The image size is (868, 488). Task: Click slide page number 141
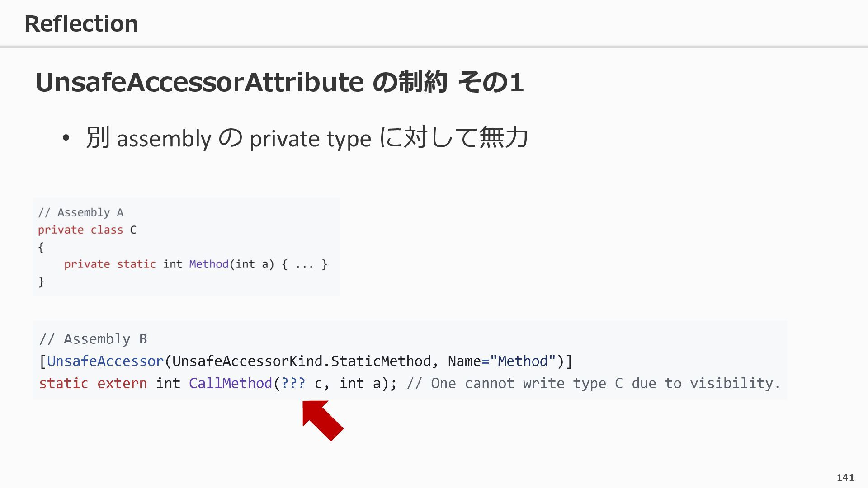(845, 478)
